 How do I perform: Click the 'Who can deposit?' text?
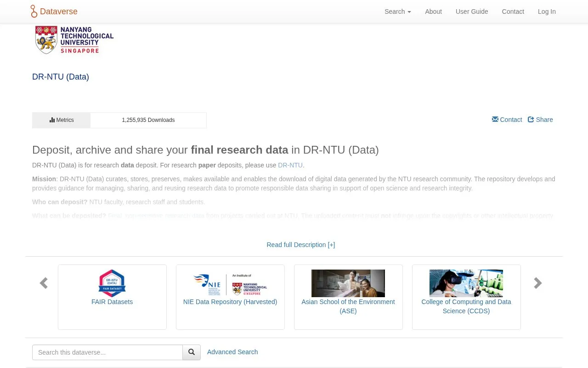coord(60,202)
